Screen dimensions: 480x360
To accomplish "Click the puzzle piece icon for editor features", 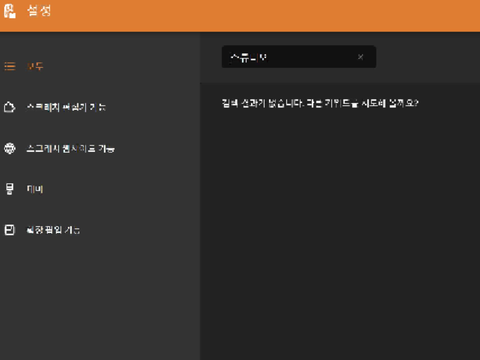I will point(10,107).
